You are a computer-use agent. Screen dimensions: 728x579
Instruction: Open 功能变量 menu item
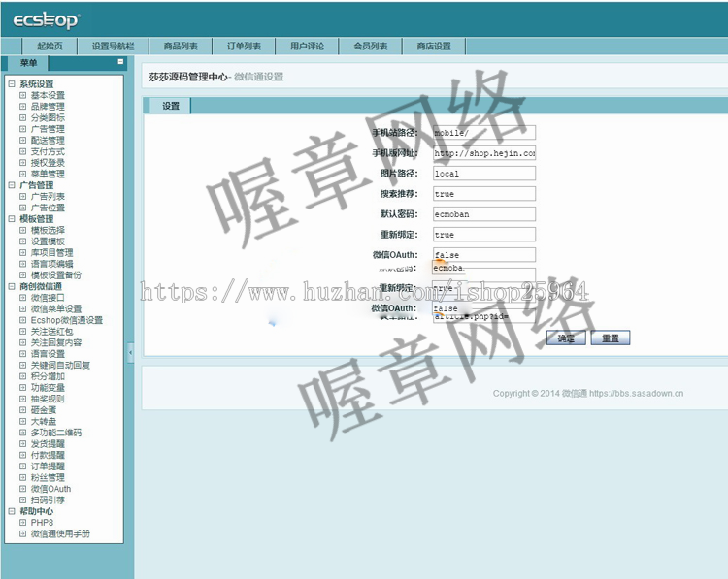click(48, 387)
